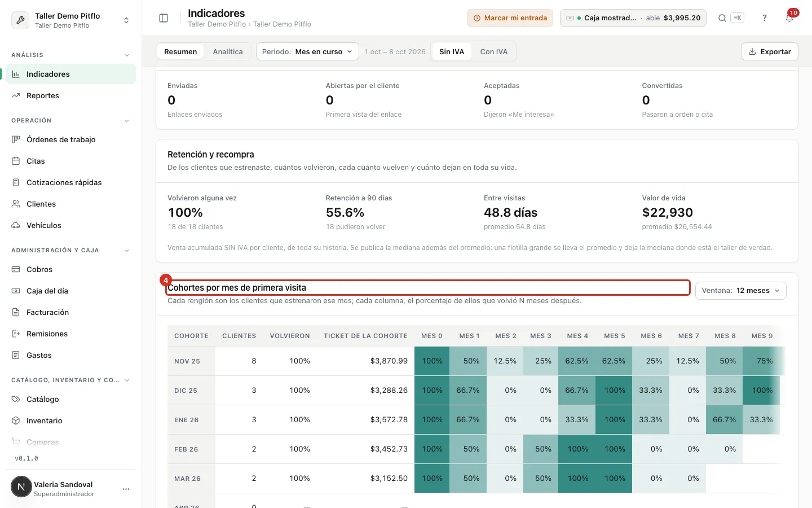This screenshot has height=508, width=812.
Task: Click Marcar mi entrada button
Action: point(510,18)
